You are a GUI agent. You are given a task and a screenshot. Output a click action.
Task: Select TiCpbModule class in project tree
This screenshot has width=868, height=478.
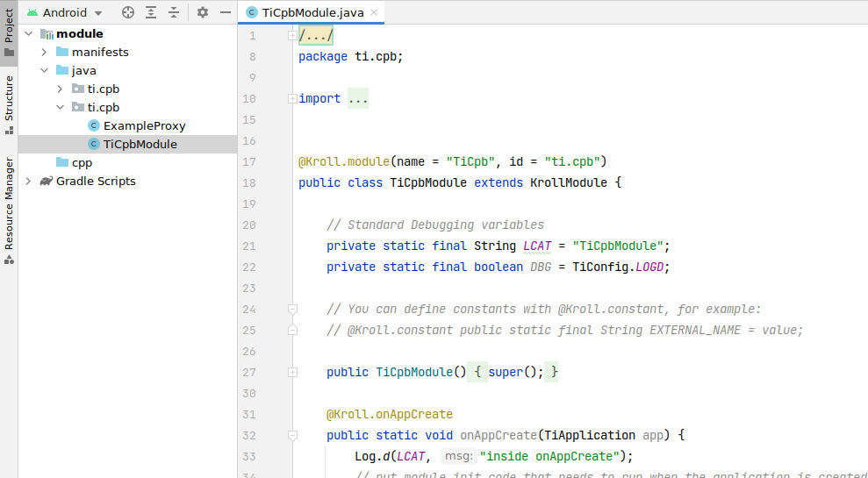(x=140, y=144)
